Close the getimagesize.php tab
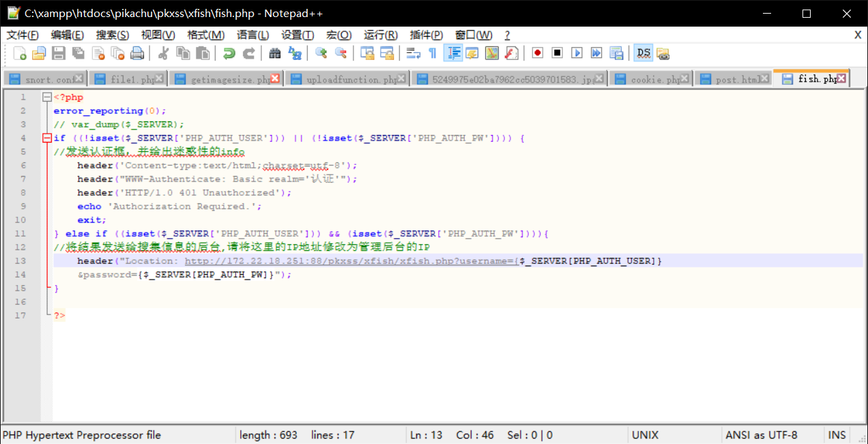The image size is (868, 444). [275, 78]
